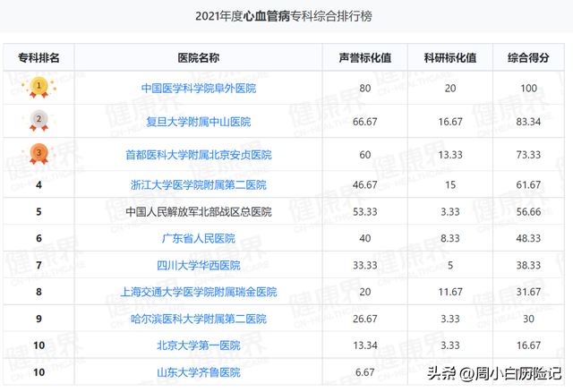Screen dimensions: 573x392
Task: Open the 中国医学科学院阜外医院 link
Action: [199, 89]
